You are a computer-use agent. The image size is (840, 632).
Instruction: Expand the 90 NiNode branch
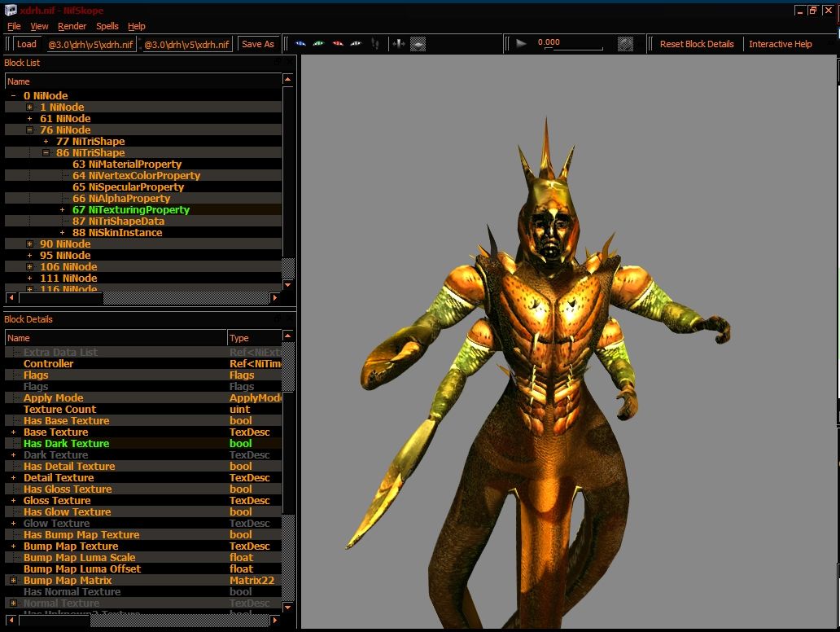click(x=29, y=244)
